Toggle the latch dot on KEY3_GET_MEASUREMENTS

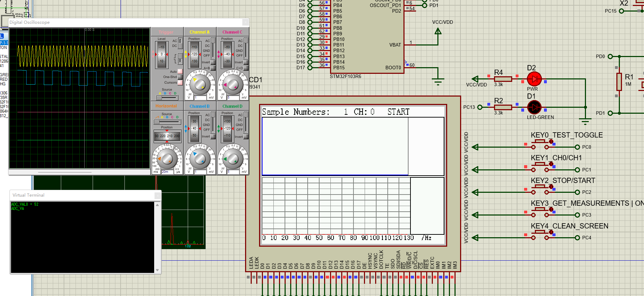pos(551,209)
